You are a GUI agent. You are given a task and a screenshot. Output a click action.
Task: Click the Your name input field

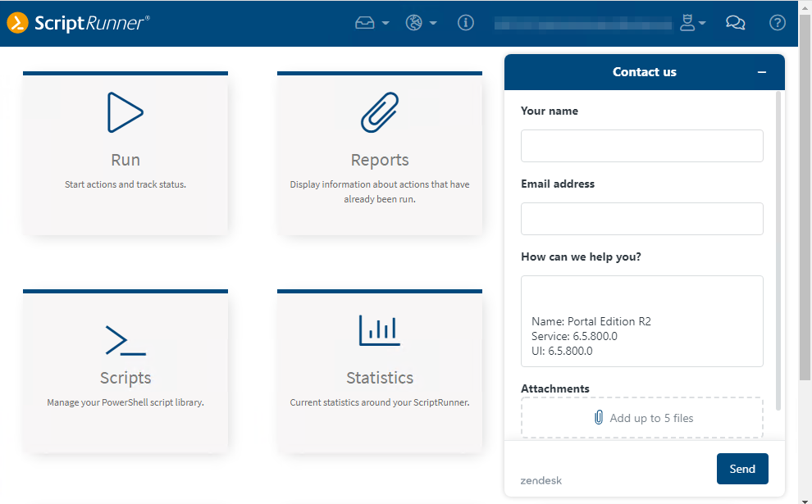pos(641,146)
